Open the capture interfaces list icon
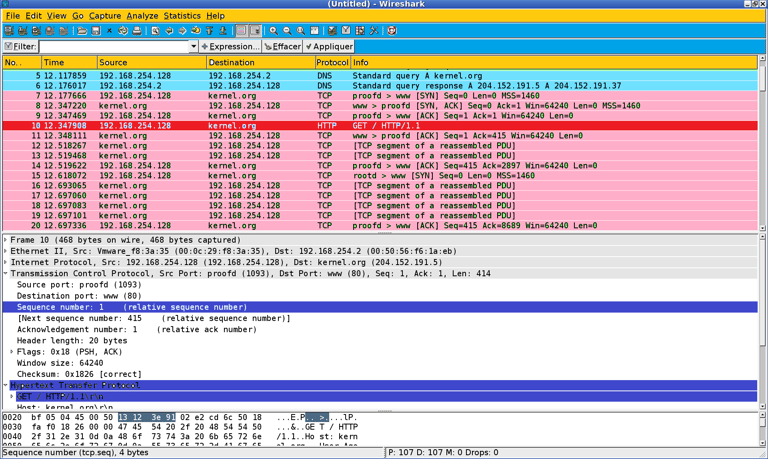The width and height of the screenshot is (768, 459). click(9, 31)
